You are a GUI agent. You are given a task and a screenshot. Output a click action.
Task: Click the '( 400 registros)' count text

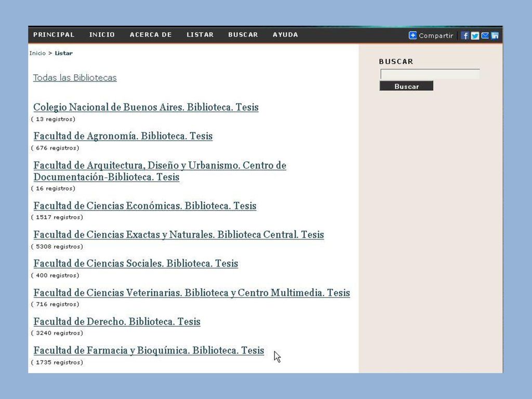[55, 275]
